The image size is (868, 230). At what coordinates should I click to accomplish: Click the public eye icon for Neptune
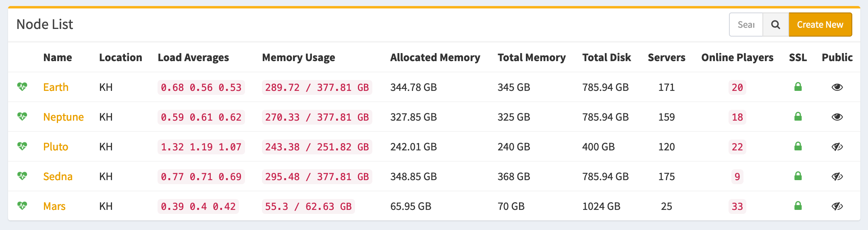837,117
